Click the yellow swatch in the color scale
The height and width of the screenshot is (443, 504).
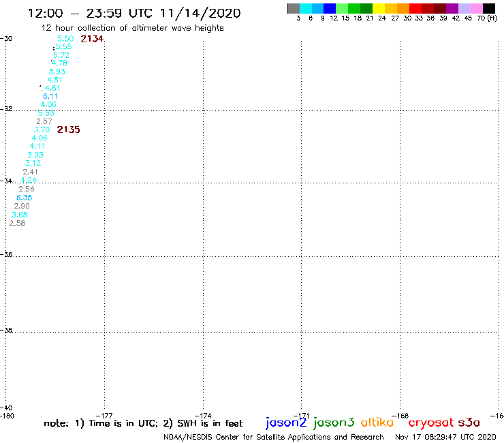click(x=379, y=8)
